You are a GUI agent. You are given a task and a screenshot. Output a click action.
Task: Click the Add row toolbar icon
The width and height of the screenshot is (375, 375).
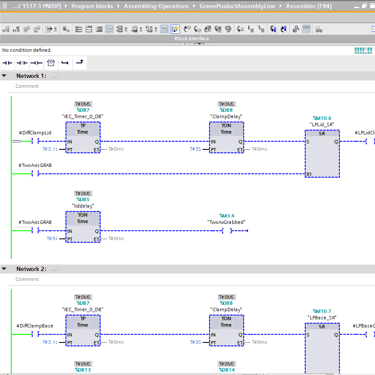pyautogui.click(x=37, y=29)
